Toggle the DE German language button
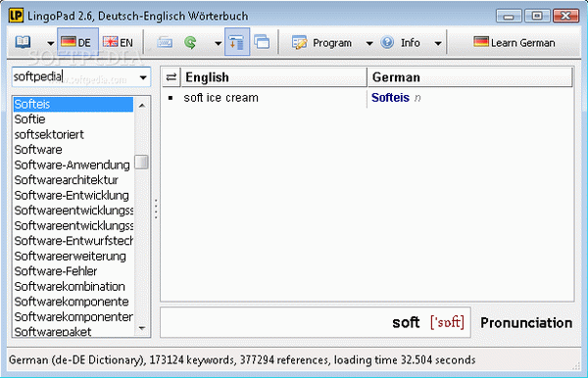The image size is (588, 378). (77, 42)
